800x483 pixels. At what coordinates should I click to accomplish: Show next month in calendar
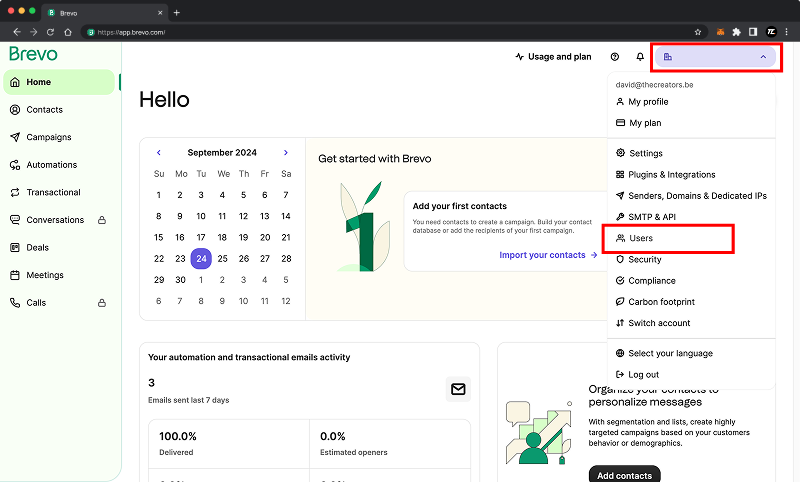point(286,152)
